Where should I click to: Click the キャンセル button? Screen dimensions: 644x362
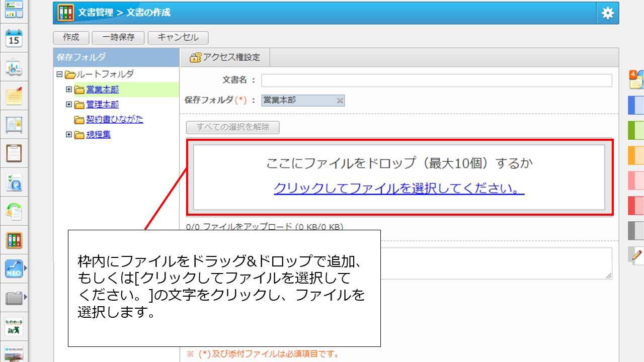point(178,37)
